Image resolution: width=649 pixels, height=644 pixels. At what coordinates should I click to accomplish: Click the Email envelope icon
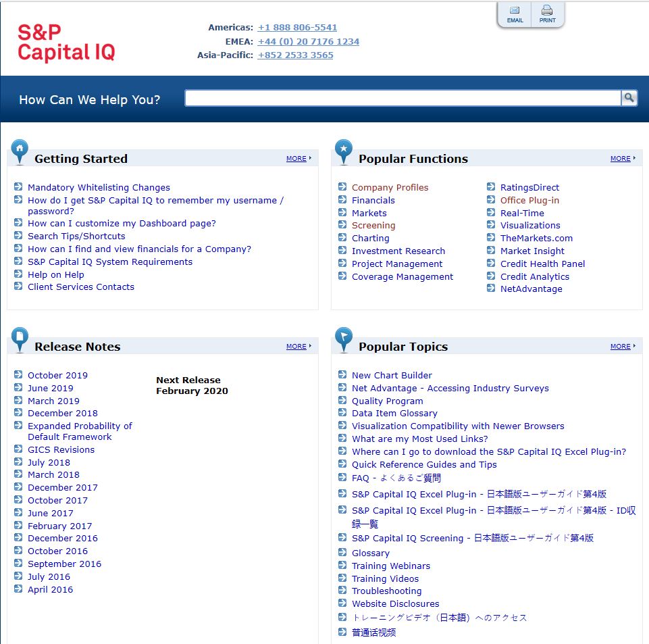coord(515,11)
